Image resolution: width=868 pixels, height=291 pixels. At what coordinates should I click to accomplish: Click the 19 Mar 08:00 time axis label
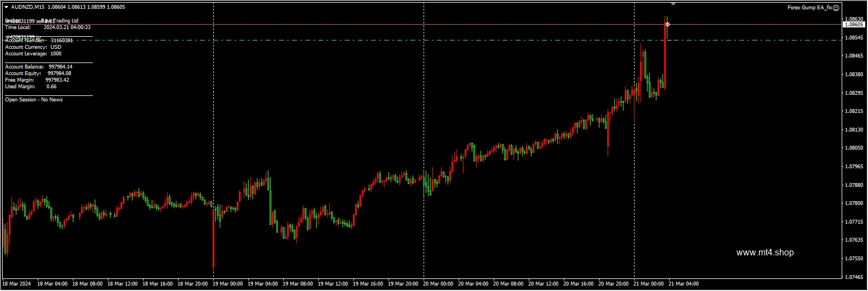(298, 284)
